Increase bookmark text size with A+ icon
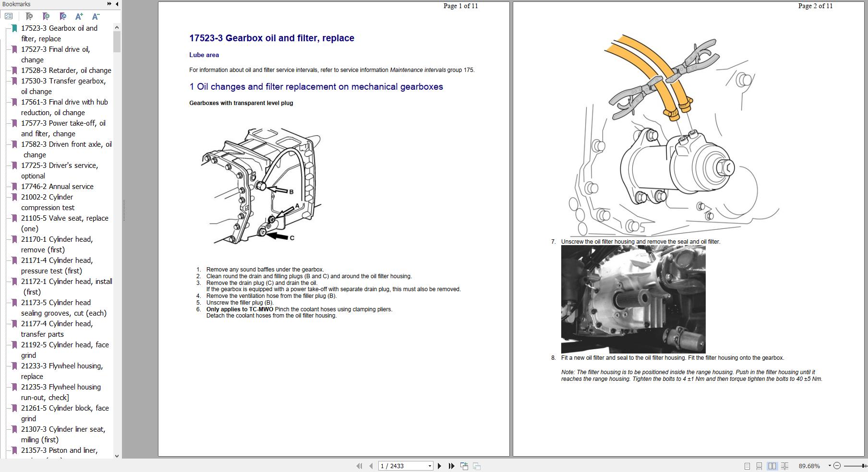868x472 pixels. (79, 16)
